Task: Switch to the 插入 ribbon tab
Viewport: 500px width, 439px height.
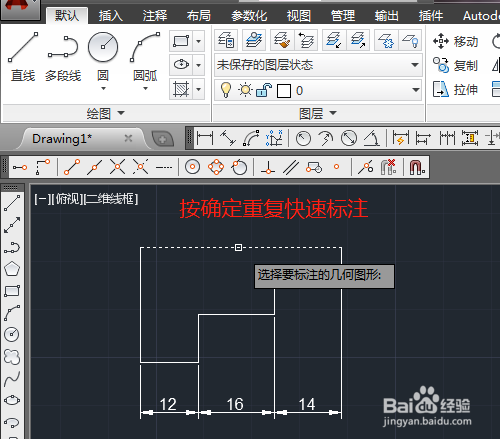Action: click(111, 16)
